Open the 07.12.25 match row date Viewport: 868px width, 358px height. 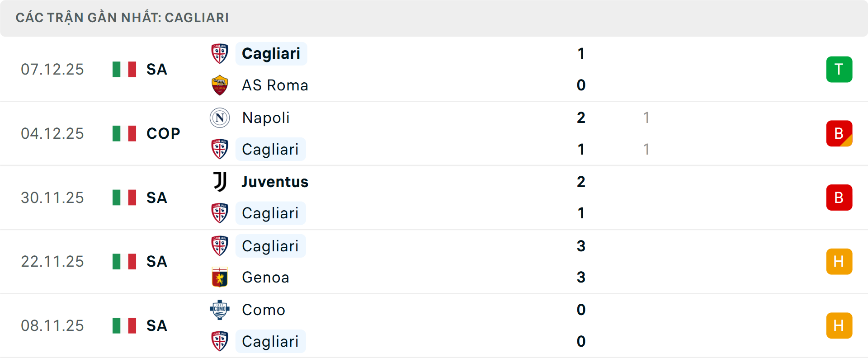52,70
